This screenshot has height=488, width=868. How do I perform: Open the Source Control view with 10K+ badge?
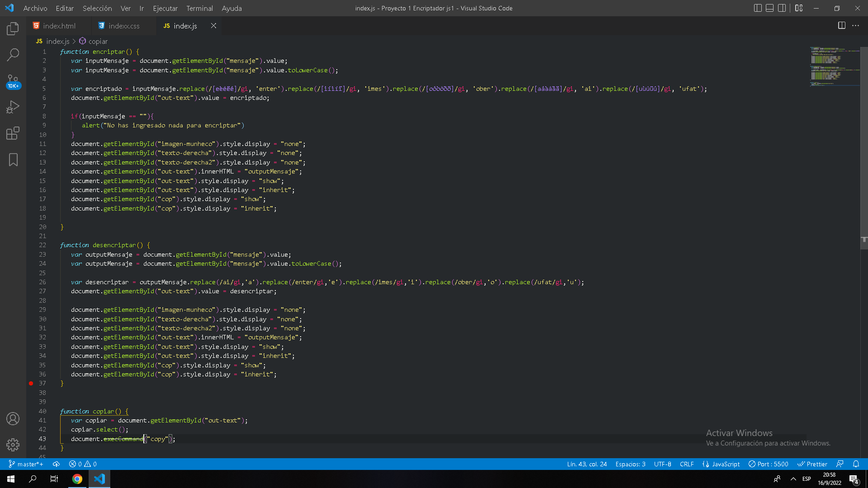point(13,81)
